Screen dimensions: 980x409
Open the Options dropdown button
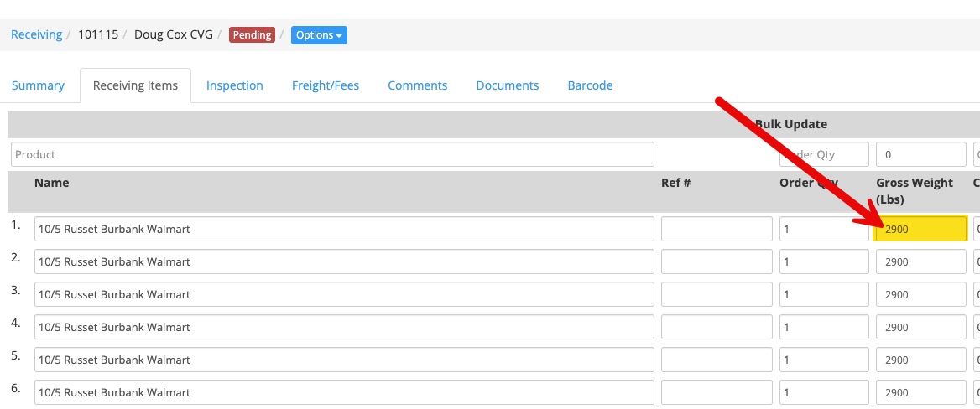[319, 35]
